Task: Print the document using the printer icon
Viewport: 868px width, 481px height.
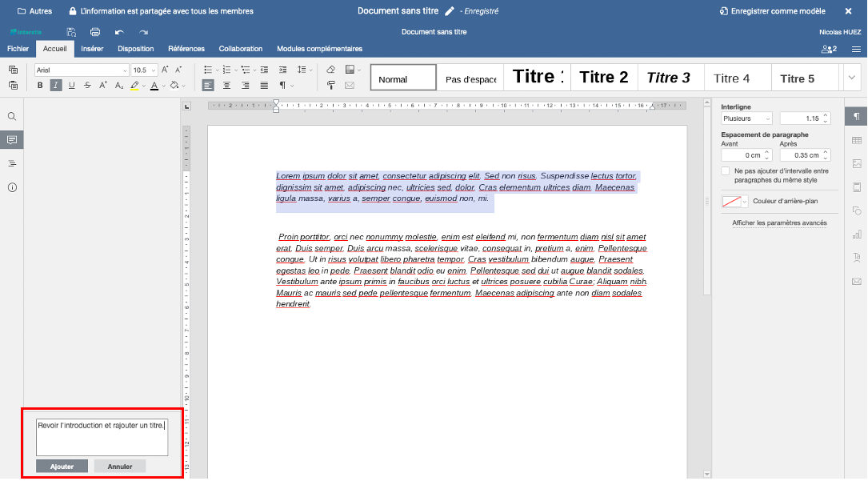Action: (x=95, y=32)
